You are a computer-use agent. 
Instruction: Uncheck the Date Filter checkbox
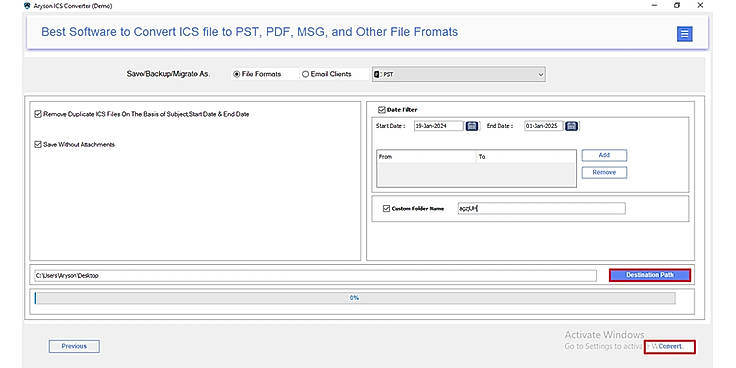point(382,109)
